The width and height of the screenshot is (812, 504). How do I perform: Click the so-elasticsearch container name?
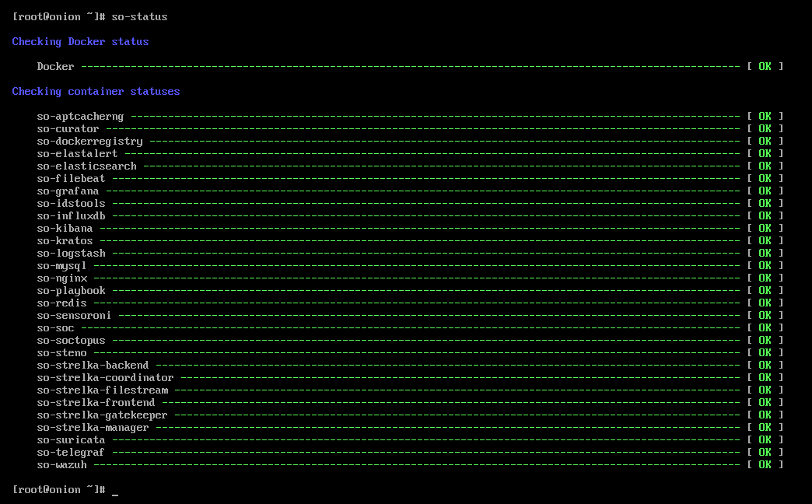[86, 166]
